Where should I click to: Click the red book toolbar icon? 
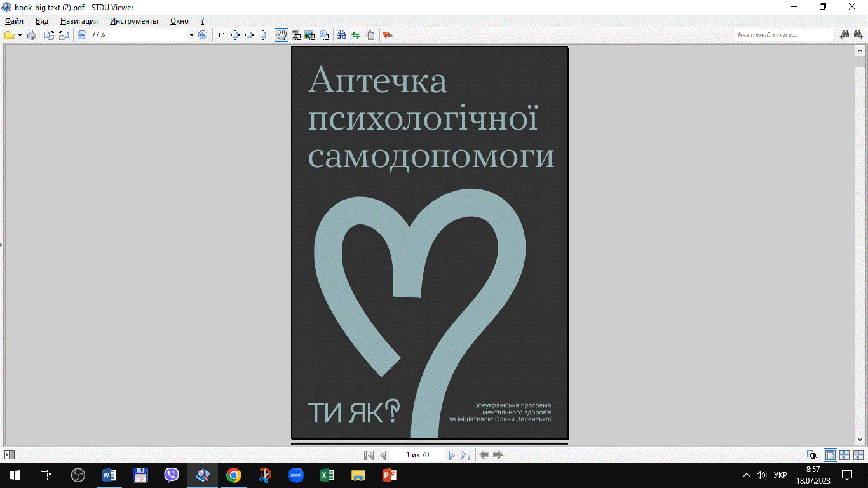(388, 35)
